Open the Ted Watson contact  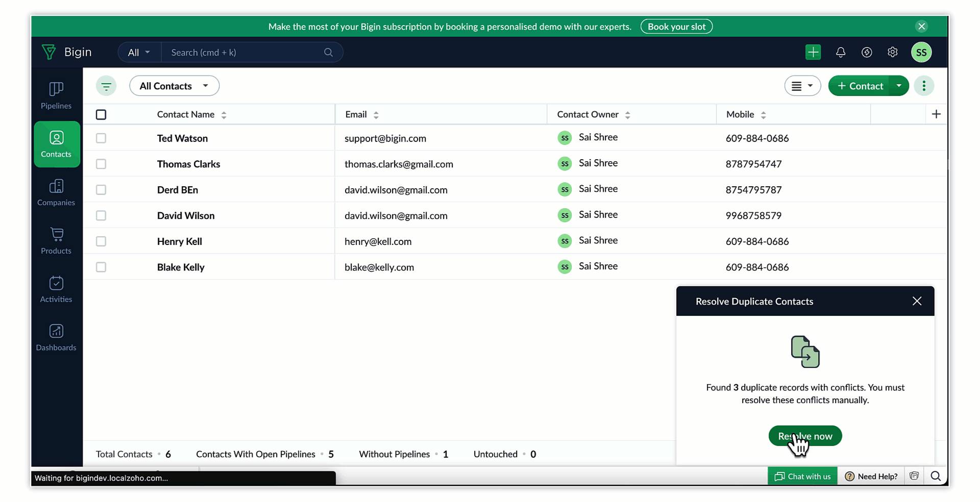(x=182, y=138)
